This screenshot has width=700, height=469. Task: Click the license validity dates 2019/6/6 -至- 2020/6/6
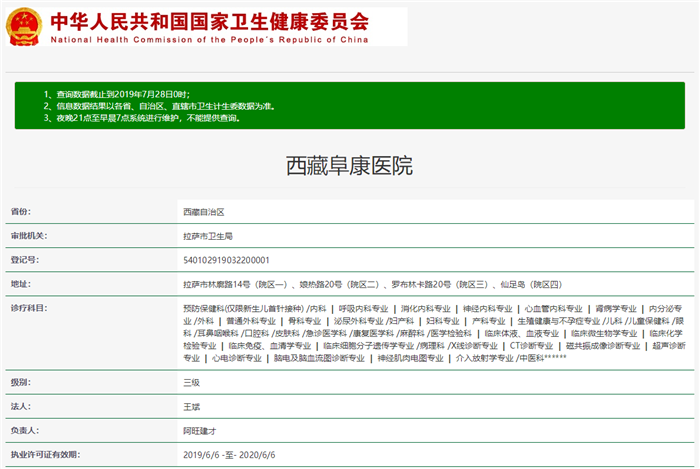(x=230, y=455)
